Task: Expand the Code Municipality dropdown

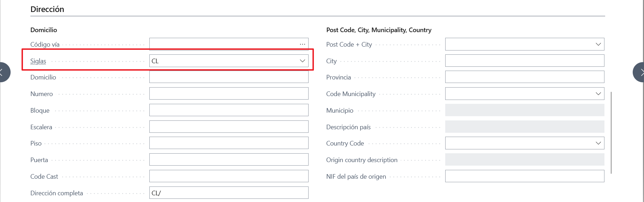Action: (598, 94)
